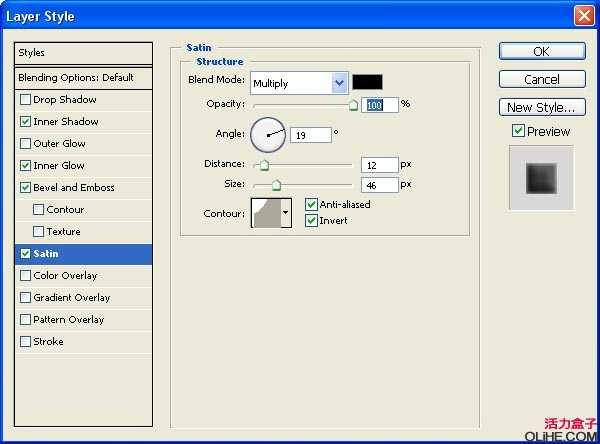
Task: Select the Bevel and Emboss style
Action: pyautogui.click(x=74, y=188)
